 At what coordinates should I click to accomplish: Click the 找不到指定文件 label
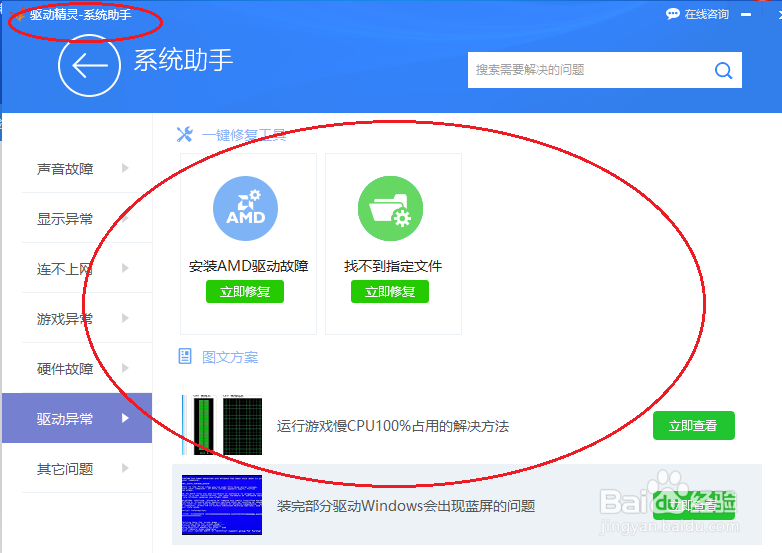(393, 266)
